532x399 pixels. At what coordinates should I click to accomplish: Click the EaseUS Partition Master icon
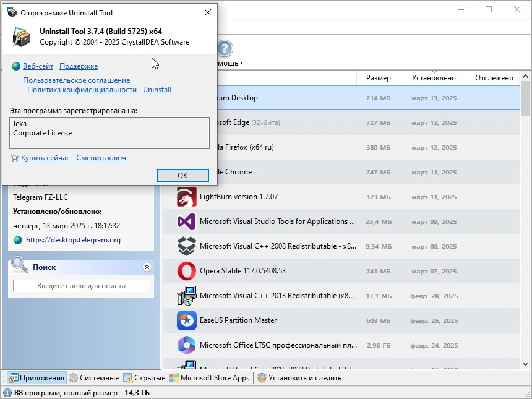pyautogui.click(x=187, y=320)
